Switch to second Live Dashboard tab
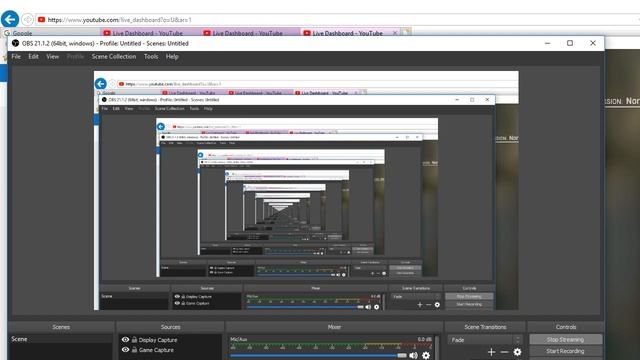The width and height of the screenshot is (640, 360). [250, 33]
